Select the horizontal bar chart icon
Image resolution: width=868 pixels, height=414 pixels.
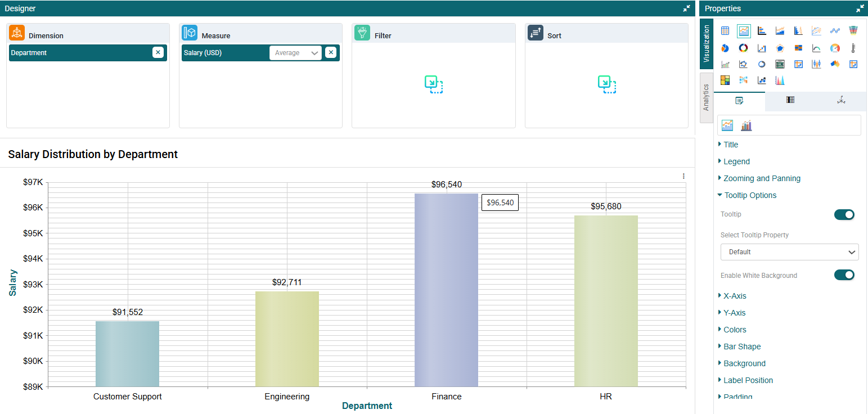pos(762,31)
